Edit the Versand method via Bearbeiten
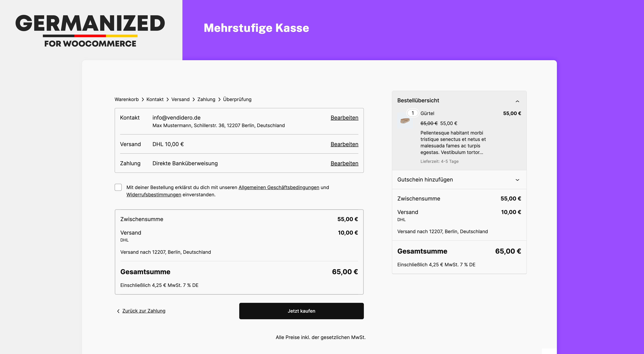This screenshot has height=354, width=644. pos(344,144)
